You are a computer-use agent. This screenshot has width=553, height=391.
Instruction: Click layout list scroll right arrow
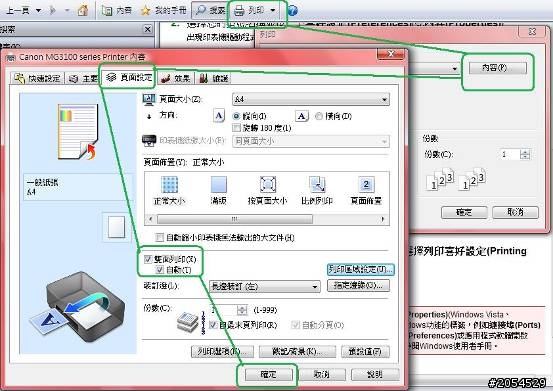(x=383, y=219)
